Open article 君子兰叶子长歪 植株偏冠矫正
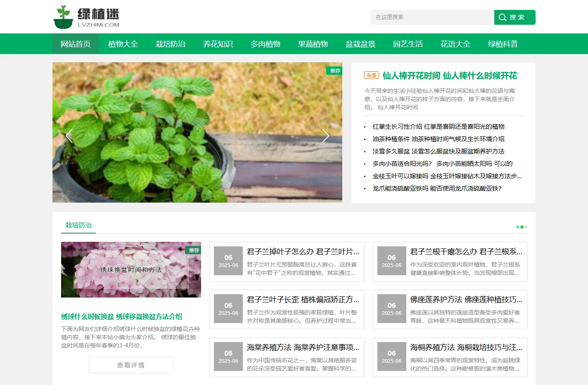This screenshot has width=588, height=385. pyautogui.click(x=303, y=300)
